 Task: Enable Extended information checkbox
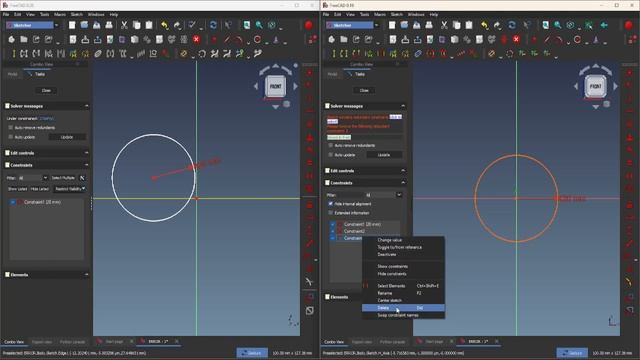tap(331, 213)
